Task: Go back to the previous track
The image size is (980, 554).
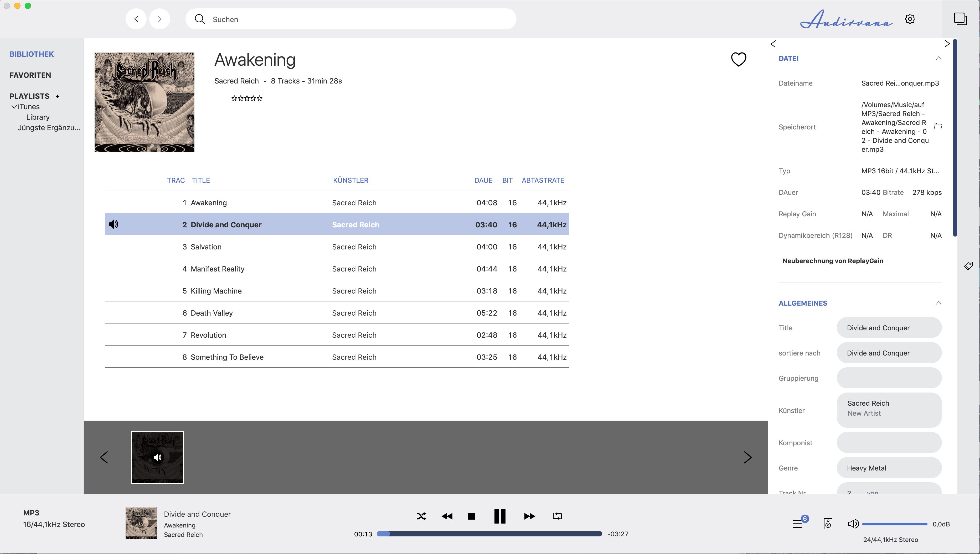Action: [447, 516]
